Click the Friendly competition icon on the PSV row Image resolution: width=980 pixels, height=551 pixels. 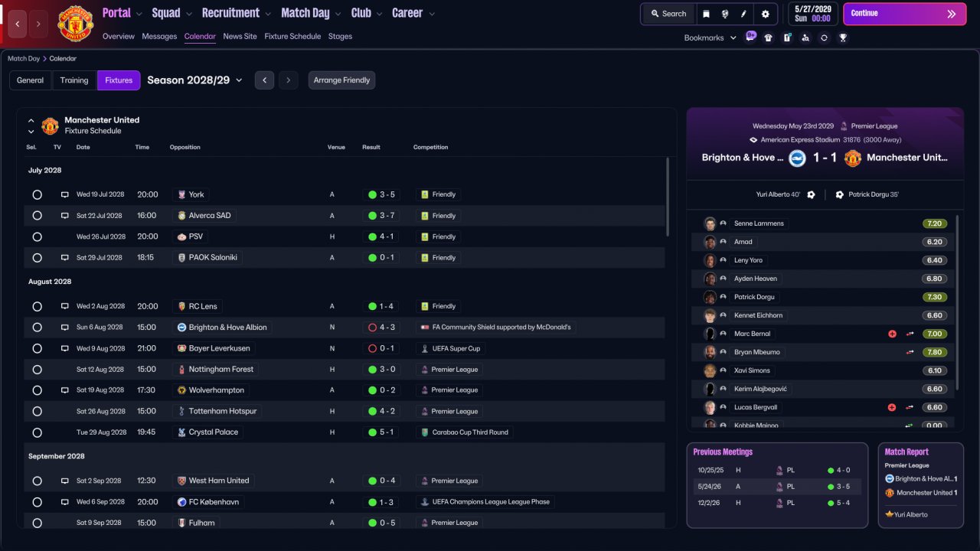tap(424, 237)
